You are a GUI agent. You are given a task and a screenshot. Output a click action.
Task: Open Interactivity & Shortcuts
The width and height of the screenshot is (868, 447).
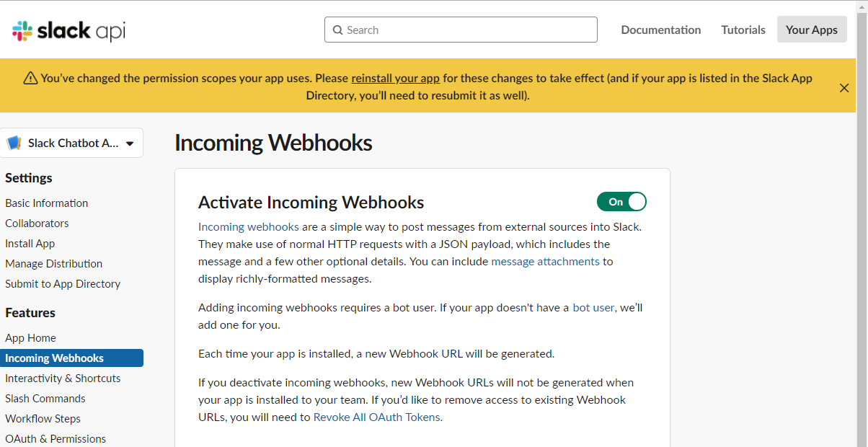click(63, 379)
